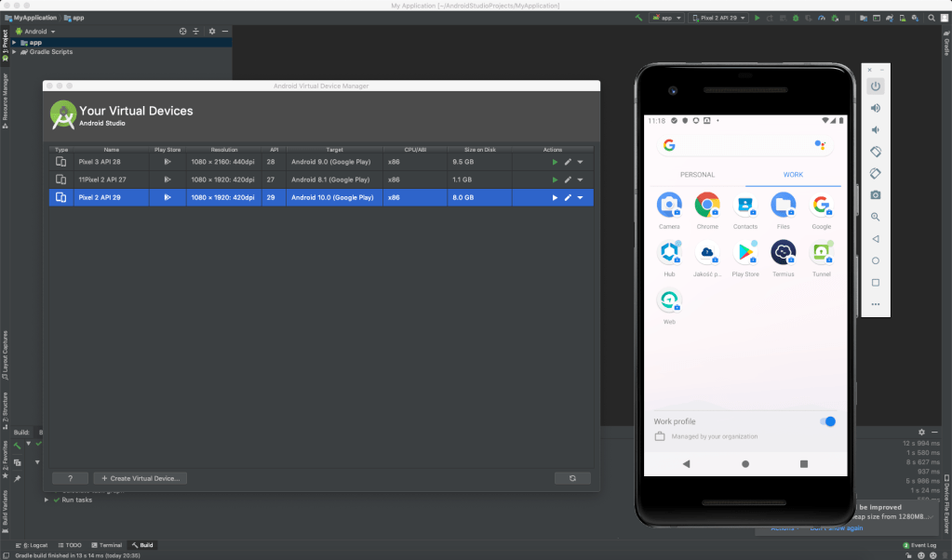952x560 pixels.
Task: Open Chrome app on the emulator
Action: (x=707, y=206)
